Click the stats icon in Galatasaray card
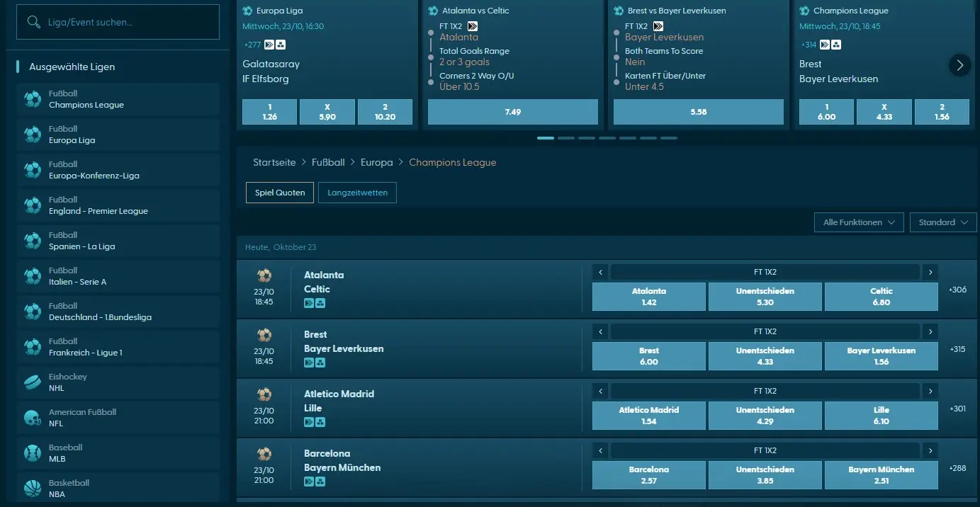The width and height of the screenshot is (980, 507). point(281,45)
